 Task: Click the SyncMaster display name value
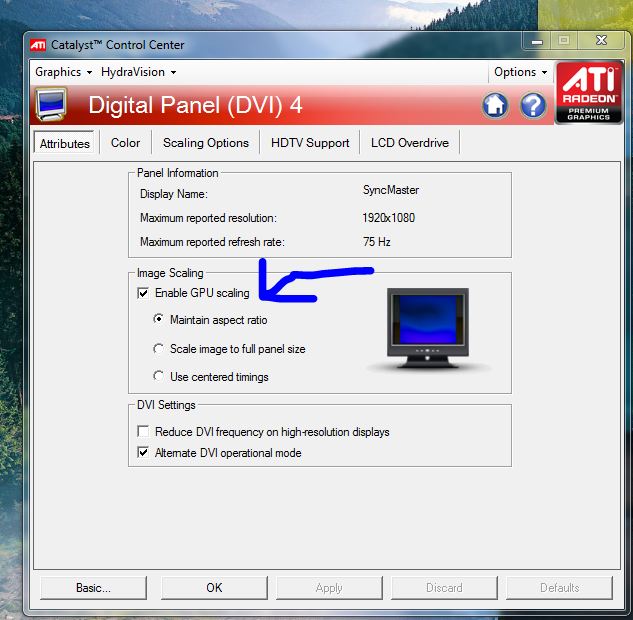(x=390, y=190)
